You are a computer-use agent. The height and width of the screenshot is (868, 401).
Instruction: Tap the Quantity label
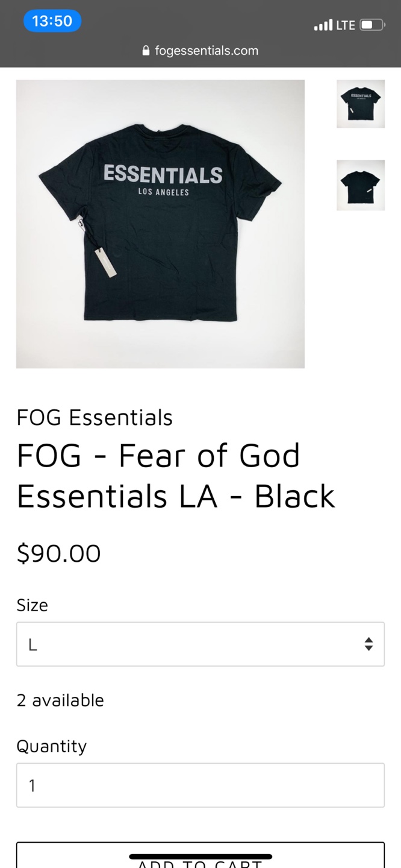pos(51,746)
